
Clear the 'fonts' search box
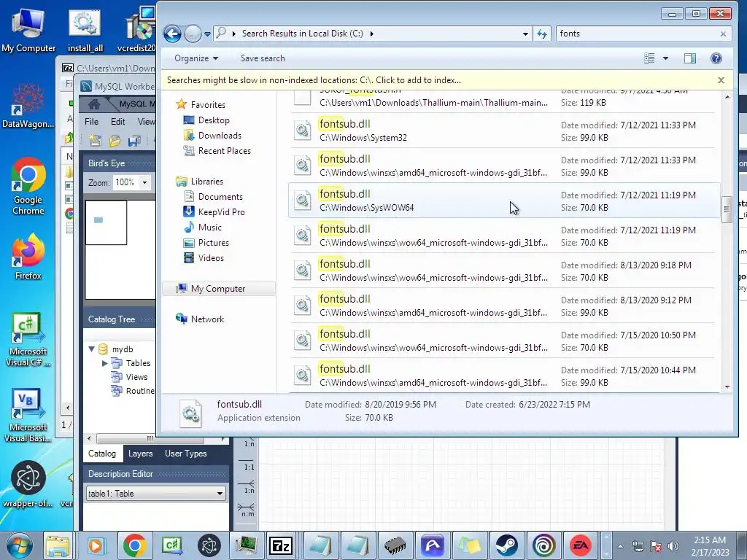click(x=723, y=34)
